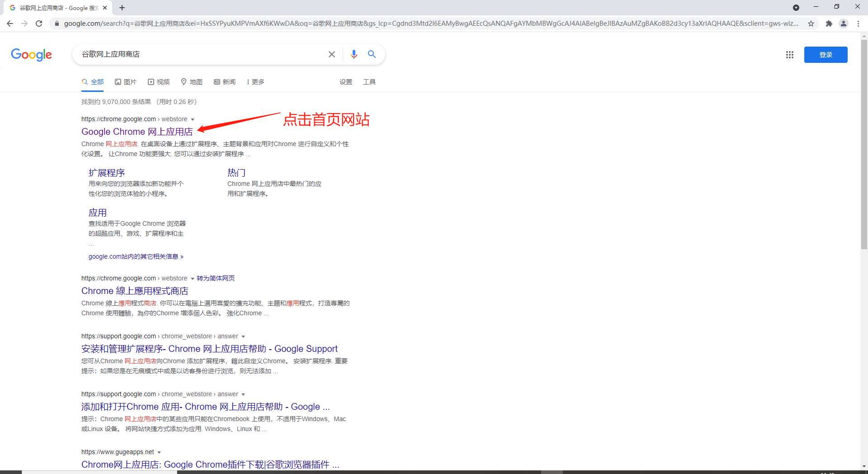868x474 pixels.
Task: Open the Google apps grid icon
Action: [x=789, y=55]
